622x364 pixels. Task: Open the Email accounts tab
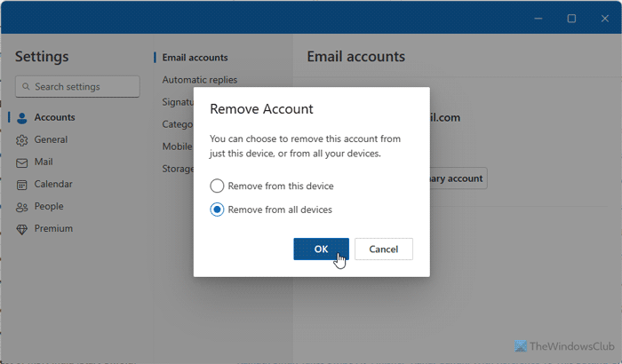click(x=195, y=58)
